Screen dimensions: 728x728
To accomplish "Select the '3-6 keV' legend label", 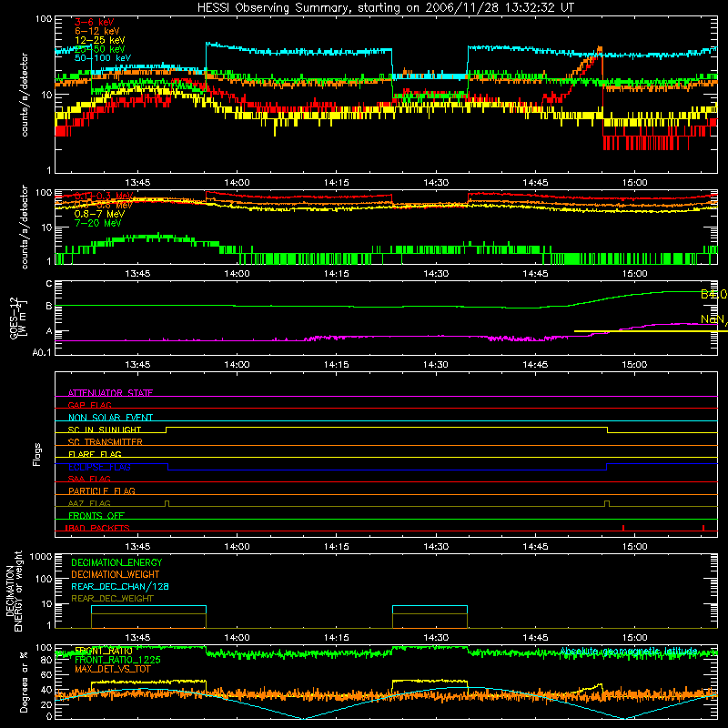I will pyautogui.click(x=95, y=22).
